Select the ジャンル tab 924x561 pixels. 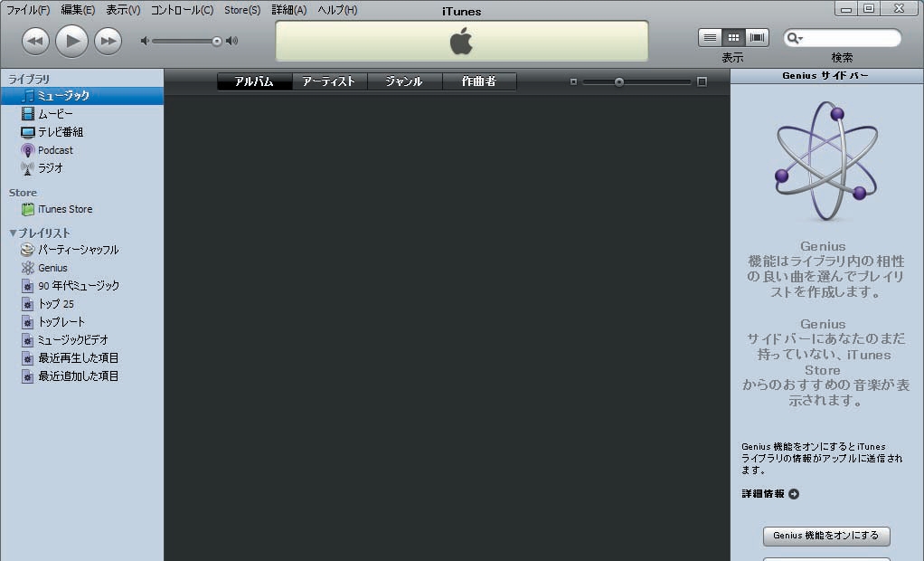pyautogui.click(x=404, y=81)
